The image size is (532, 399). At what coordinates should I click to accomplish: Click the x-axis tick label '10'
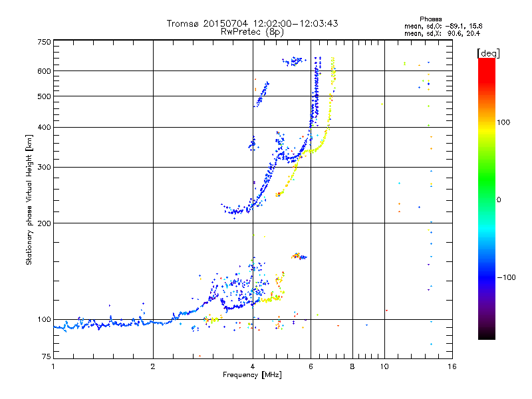[384, 366]
